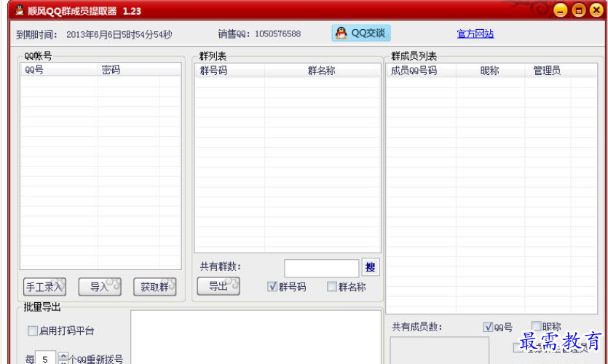
Task: Click the 管理员 column header
Action: coord(548,71)
